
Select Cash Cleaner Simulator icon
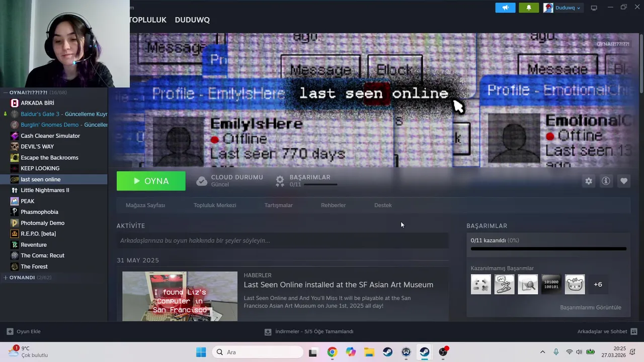pos(15,136)
